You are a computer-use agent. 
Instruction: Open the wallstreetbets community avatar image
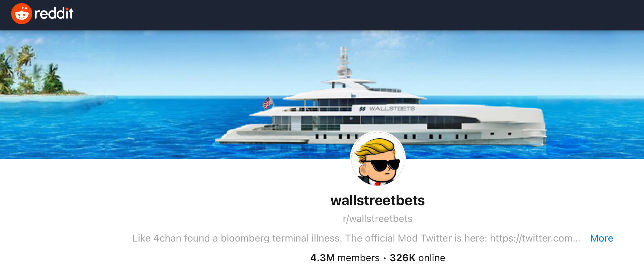click(378, 159)
